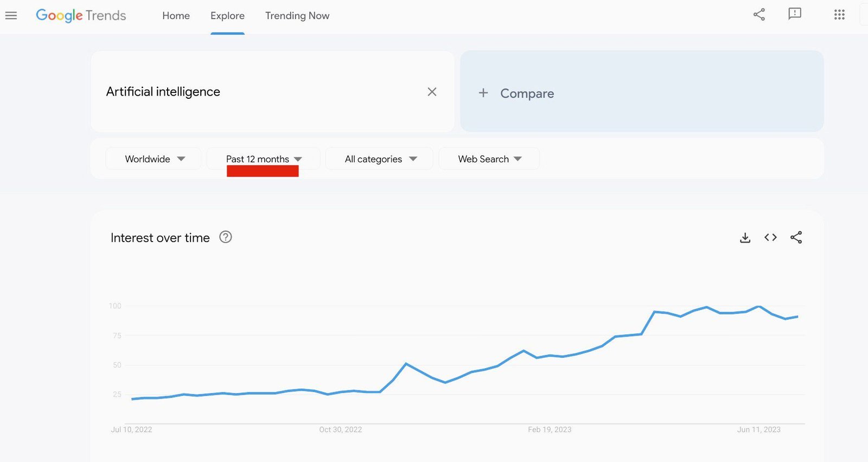This screenshot has height=462, width=868.
Task: Share the Interest over time chart
Action: click(x=796, y=237)
